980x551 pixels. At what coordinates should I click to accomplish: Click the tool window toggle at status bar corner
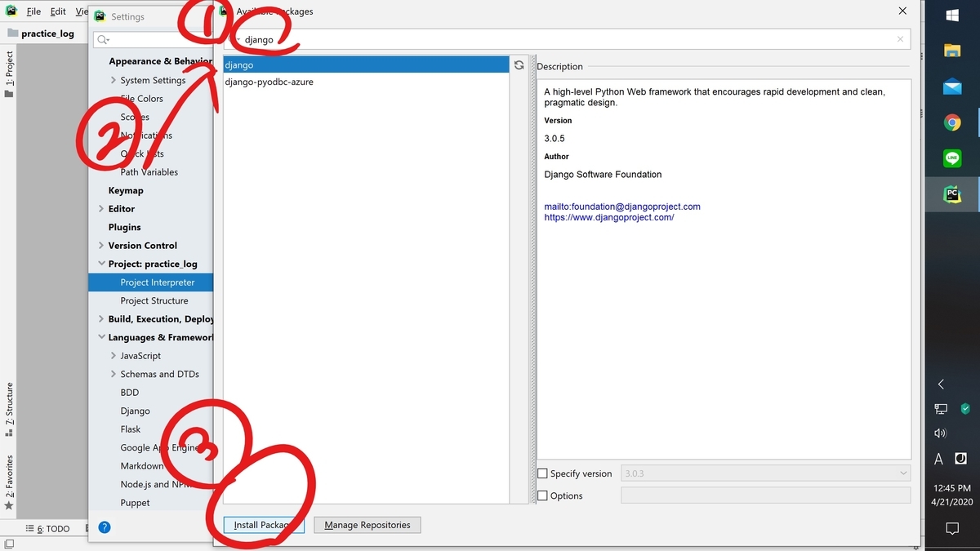pos(7,544)
